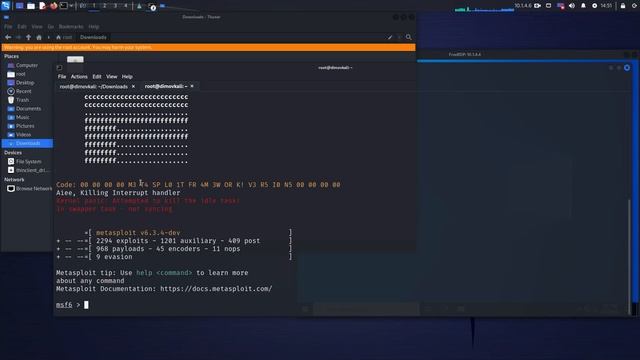Click the clock showing the time
Image resolution: width=640 pixels, height=360 pixels.
tap(607, 6)
